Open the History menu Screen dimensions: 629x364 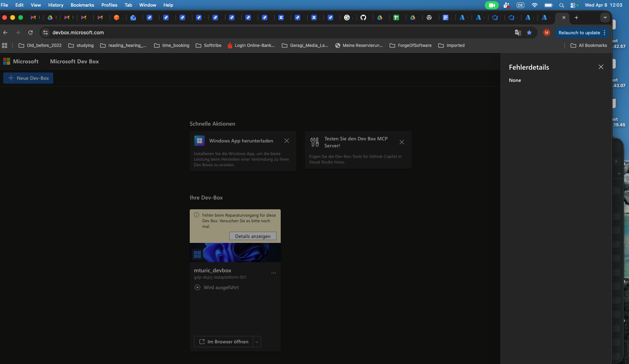[x=56, y=5]
